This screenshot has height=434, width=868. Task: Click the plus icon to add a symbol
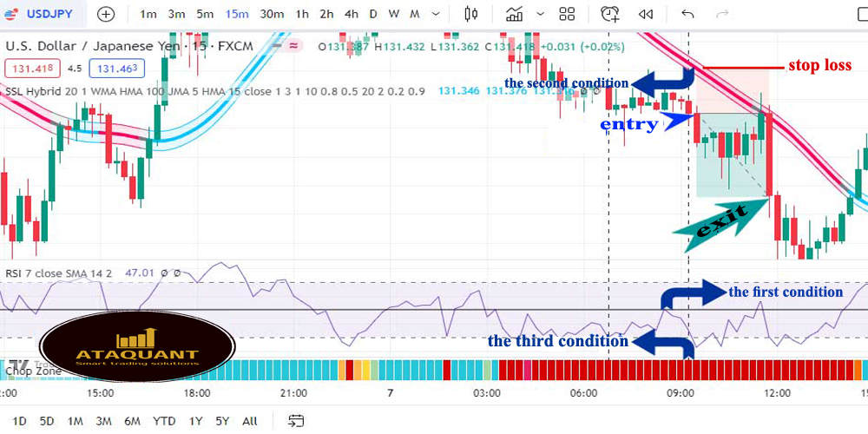[106, 14]
